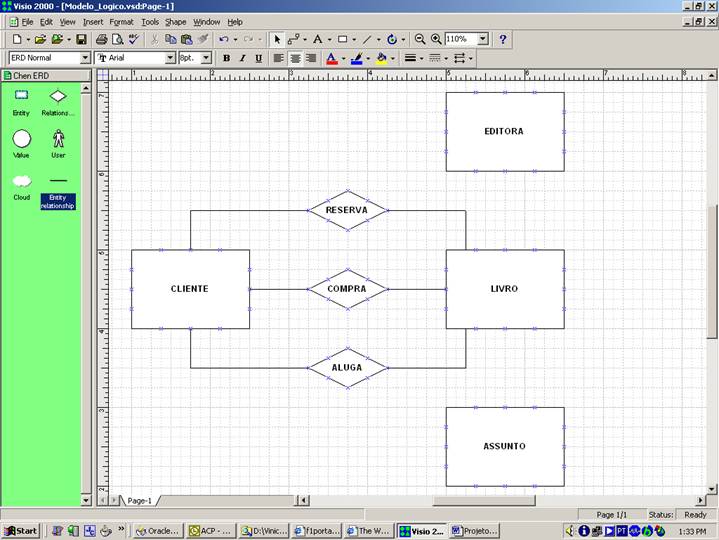Open the Insert menu
Screen dimensions: 719x540
pyautogui.click(x=93, y=22)
